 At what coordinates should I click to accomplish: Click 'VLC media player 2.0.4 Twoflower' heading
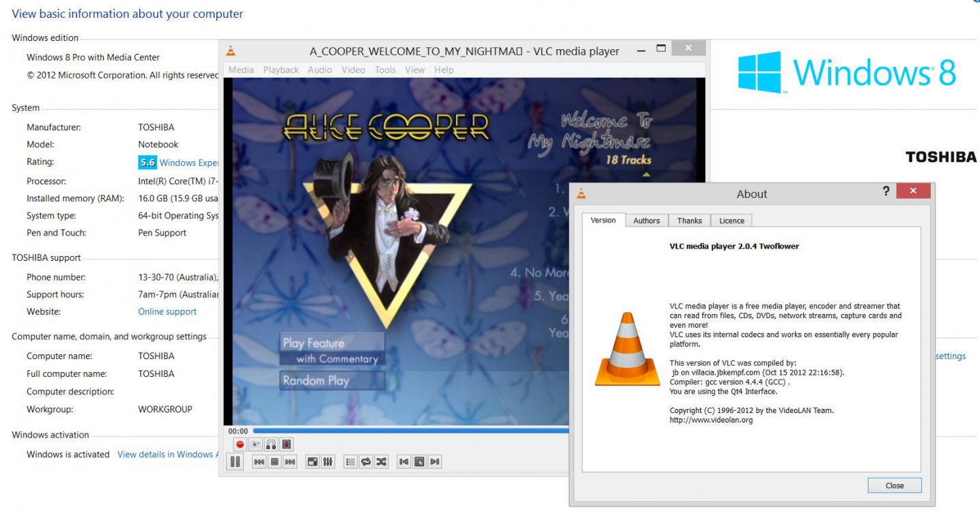[734, 246]
